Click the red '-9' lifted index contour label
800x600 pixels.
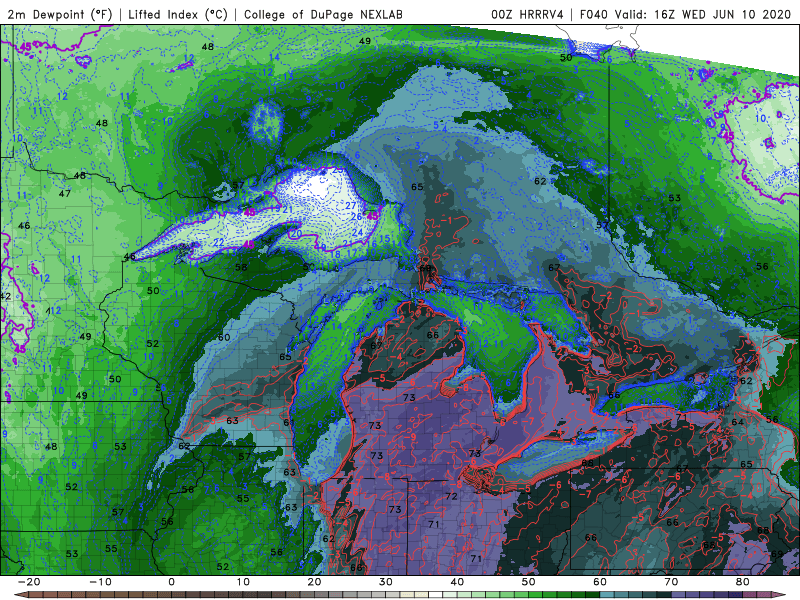pyautogui.click(x=411, y=437)
